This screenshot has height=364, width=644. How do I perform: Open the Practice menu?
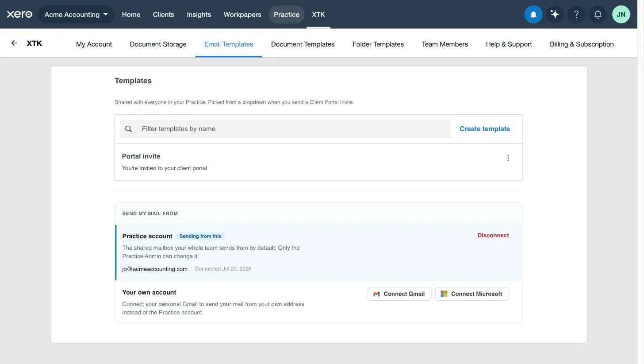click(287, 14)
